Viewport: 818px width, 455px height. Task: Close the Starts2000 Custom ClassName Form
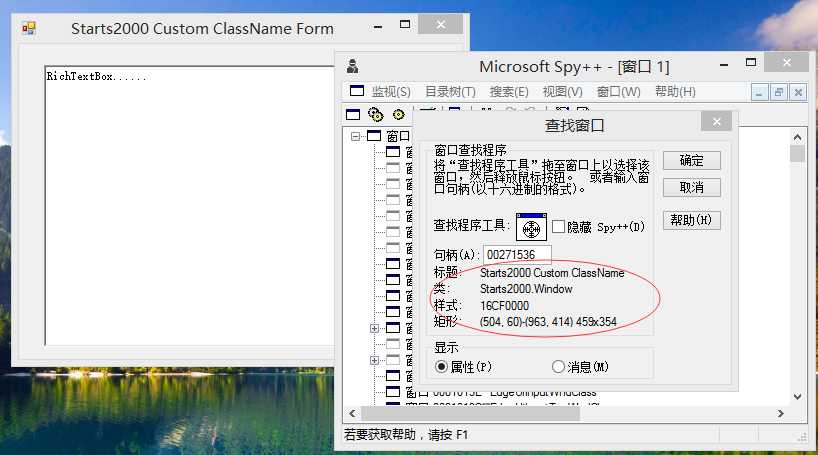pos(441,25)
